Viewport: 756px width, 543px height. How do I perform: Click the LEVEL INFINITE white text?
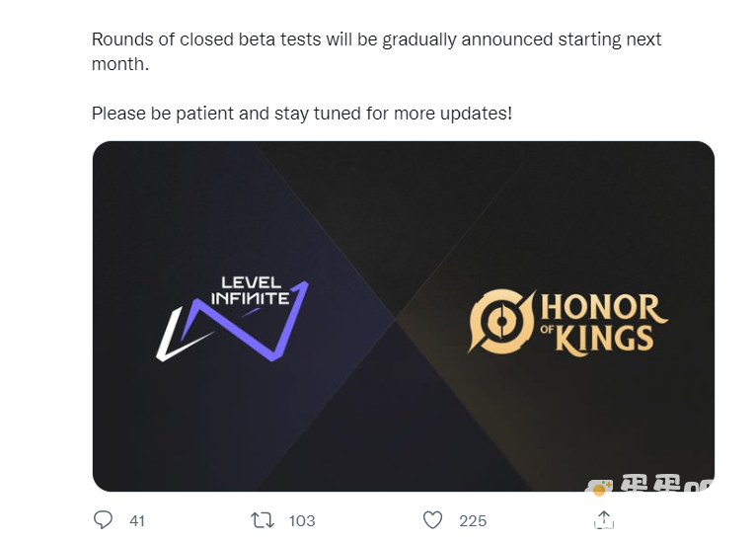(x=251, y=291)
